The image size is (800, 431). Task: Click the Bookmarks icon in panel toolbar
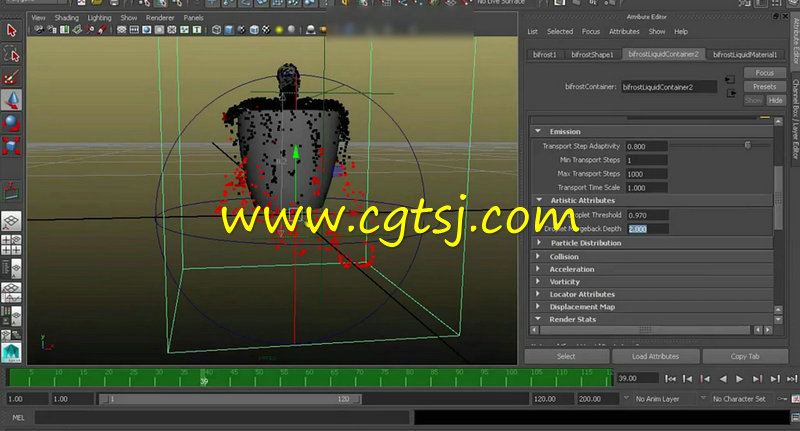[65, 30]
